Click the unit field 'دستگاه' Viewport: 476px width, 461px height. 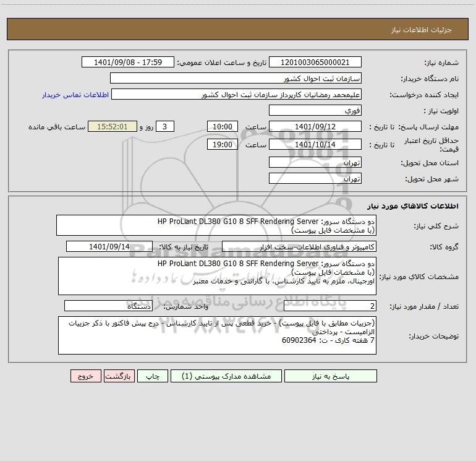click(x=108, y=306)
